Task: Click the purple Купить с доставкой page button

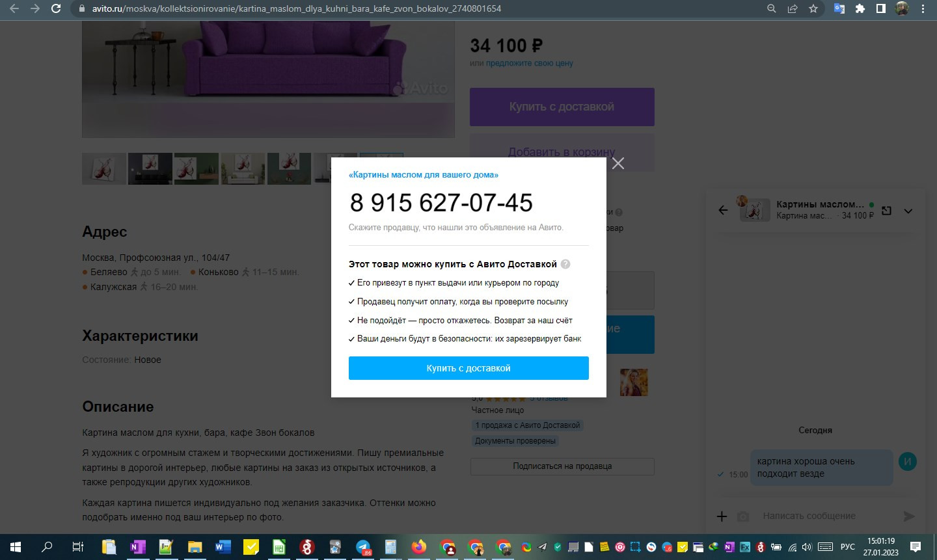Action: (562, 107)
